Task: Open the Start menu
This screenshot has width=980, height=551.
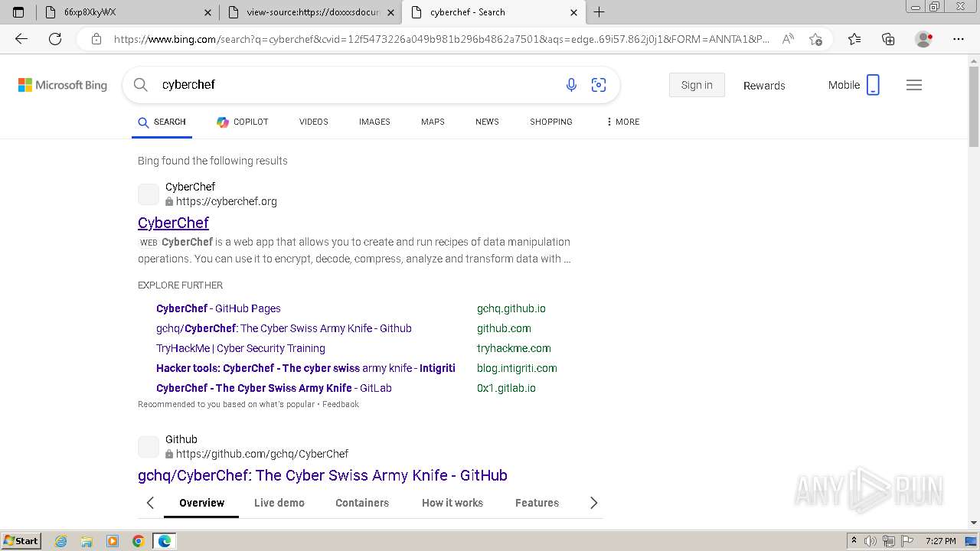Action: click(x=21, y=541)
